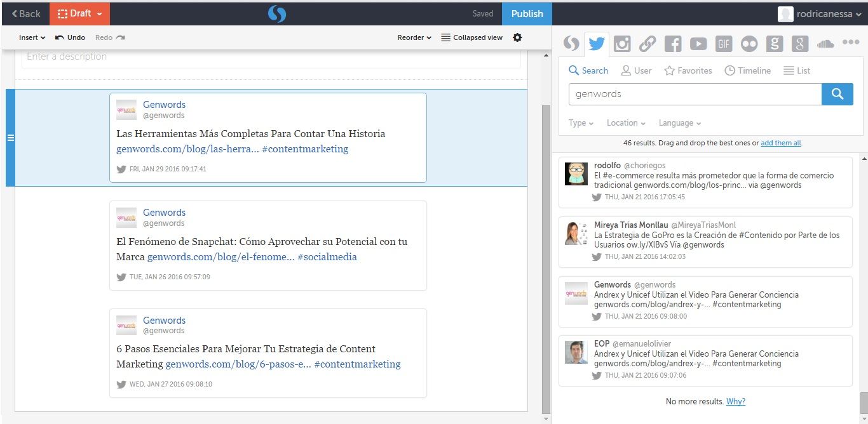
Task: Click the 'add them all' link
Action: (781, 143)
